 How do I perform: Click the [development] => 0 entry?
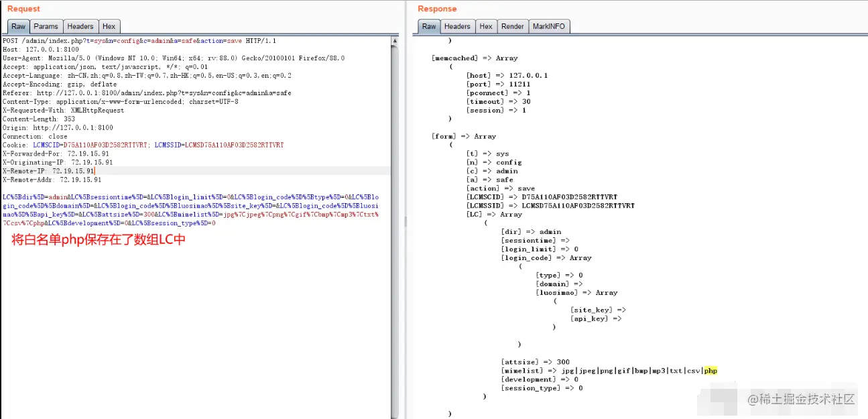[540, 379]
